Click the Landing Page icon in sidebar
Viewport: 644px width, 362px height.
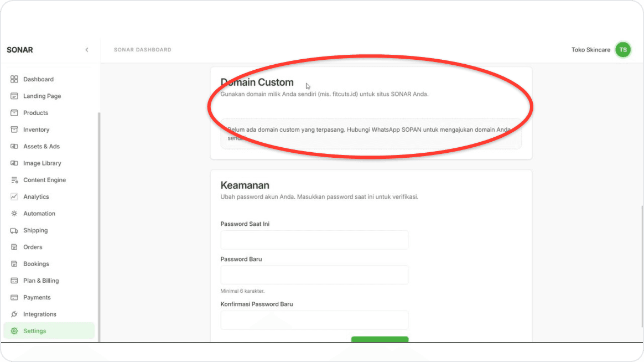pos(14,96)
